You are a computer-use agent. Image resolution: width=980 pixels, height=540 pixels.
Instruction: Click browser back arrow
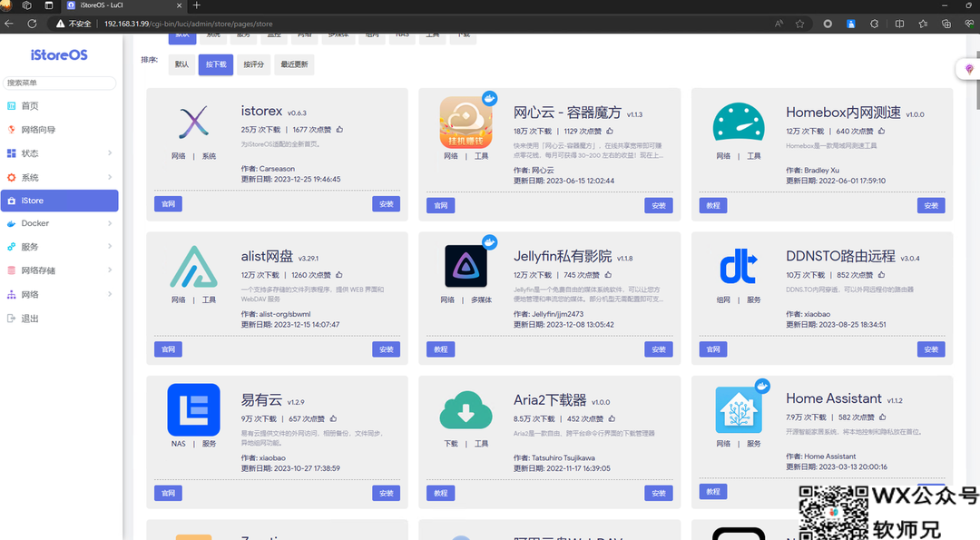click(x=9, y=24)
